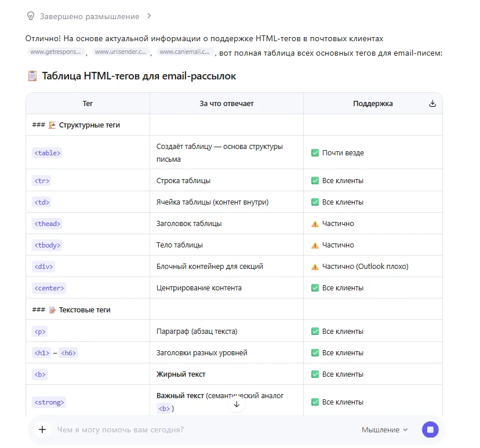Click the plus attachment icon
The width and height of the screenshot is (480, 448).
pyautogui.click(x=42, y=429)
